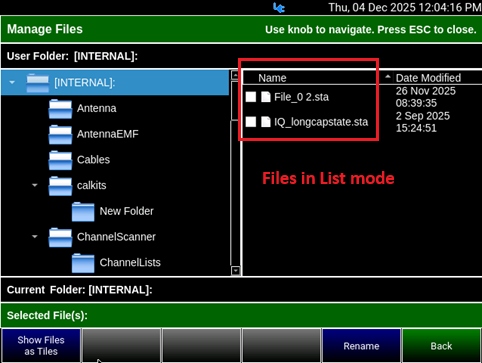Click the date 2 Sep 2025 15:24:51
The height and width of the screenshot is (363, 482).
(x=423, y=122)
